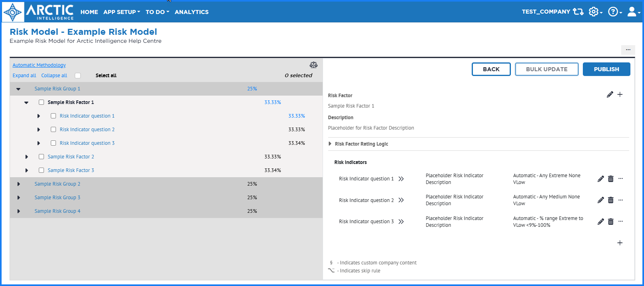Image resolution: width=644 pixels, height=286 pixels.
Task: Click double chevron beside Risk Indicator question 3
Action: 401,222
